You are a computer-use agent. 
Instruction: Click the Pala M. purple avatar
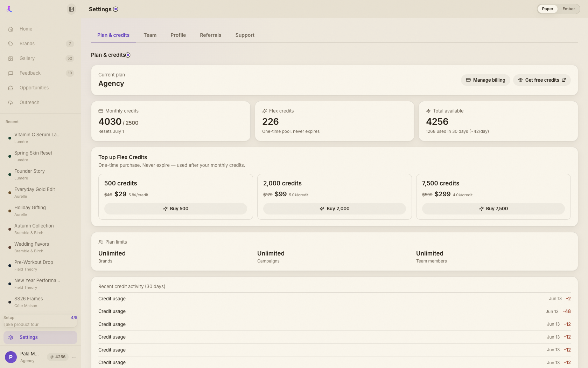tap(11, 357)
